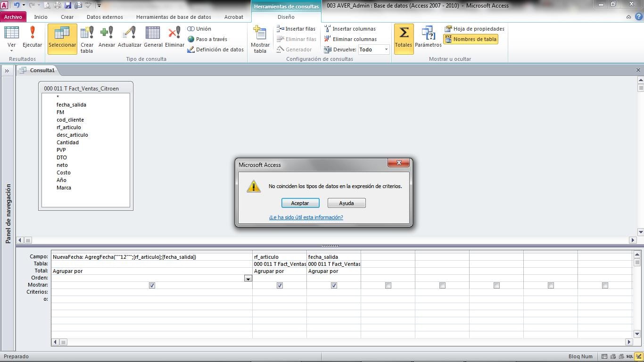This screenshot has width=644, height=362.
Task: Click the Mostrar tabla icon
Action: coord(260,38)
